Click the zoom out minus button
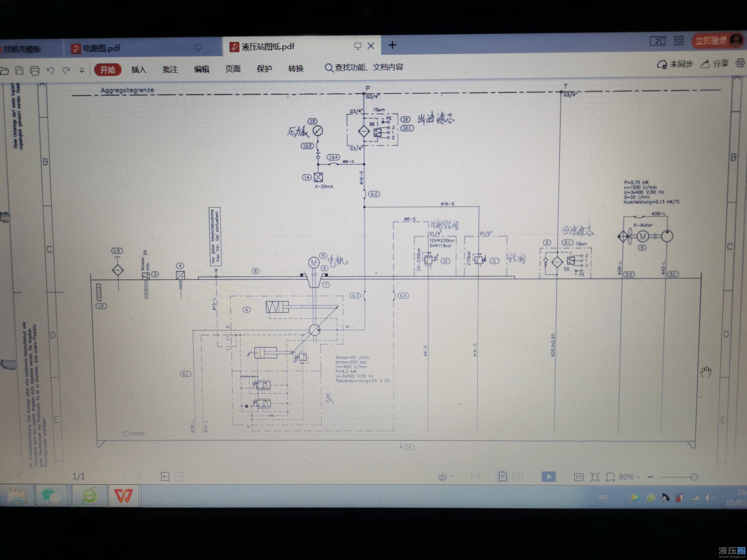This screenshot has width=747, height=560. [x=650, y=477]
